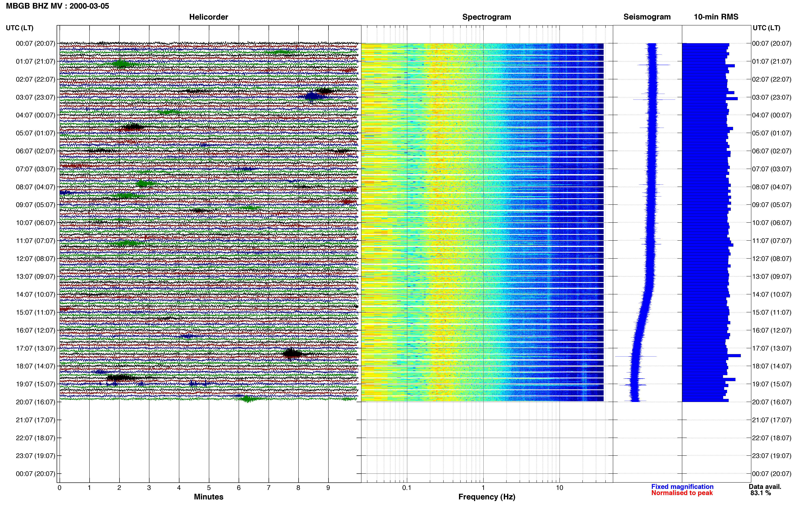Click the seismogram spike near 17:07
The height and width of the screenshot is (508, 812).
coord(636,356)
